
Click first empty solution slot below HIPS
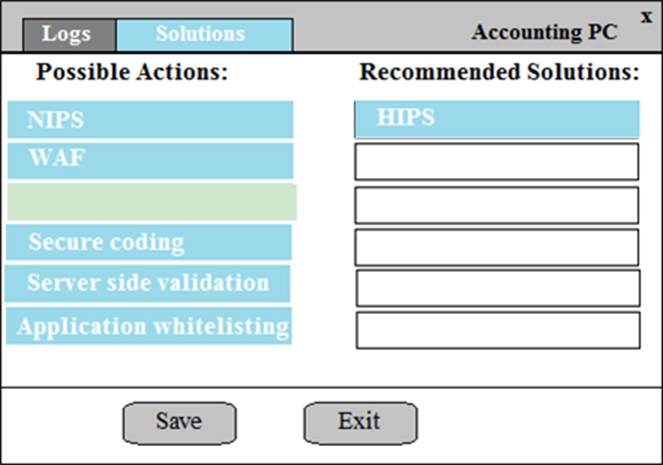[497, 161]
